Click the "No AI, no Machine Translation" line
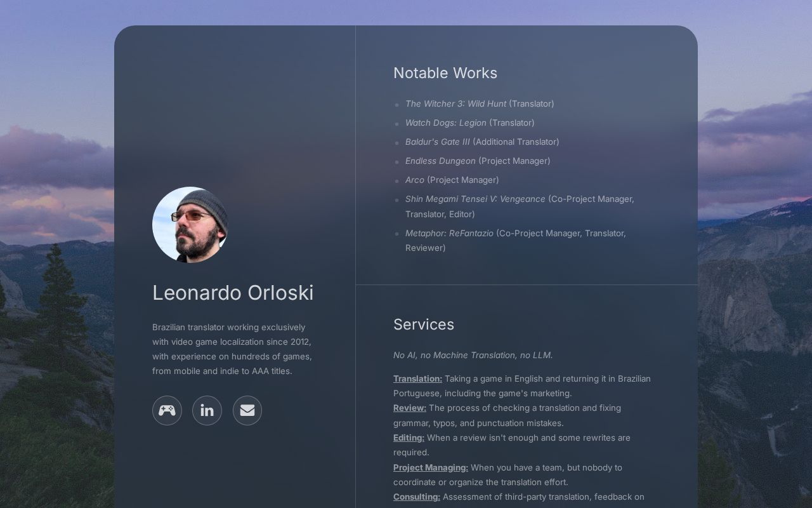Screen dimensions: 812x508 coord(473,355)
